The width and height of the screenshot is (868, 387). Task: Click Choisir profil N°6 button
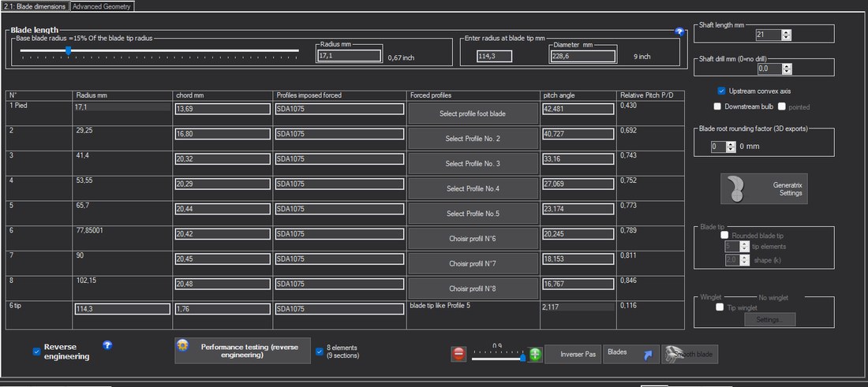pos(473,239)
